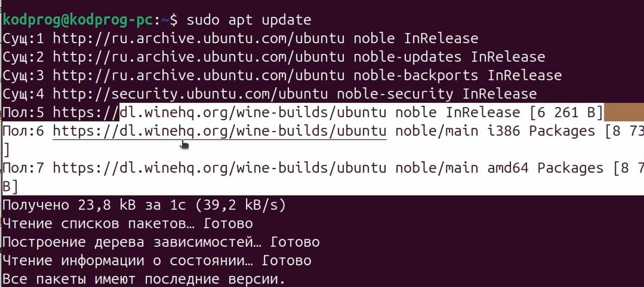This screenshot has height=287, width=644.
Task: Click the winehq URL on the amd64 Packages line
Action: 219,168
